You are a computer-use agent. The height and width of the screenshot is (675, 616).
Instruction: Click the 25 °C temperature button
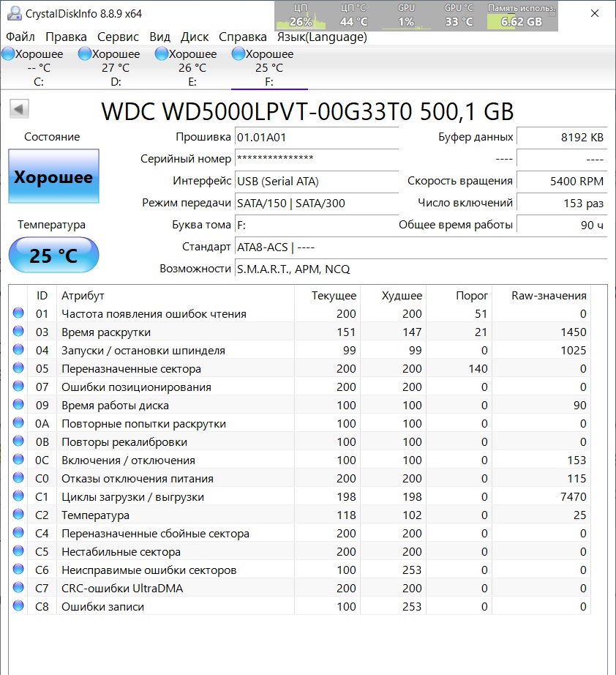53,255
